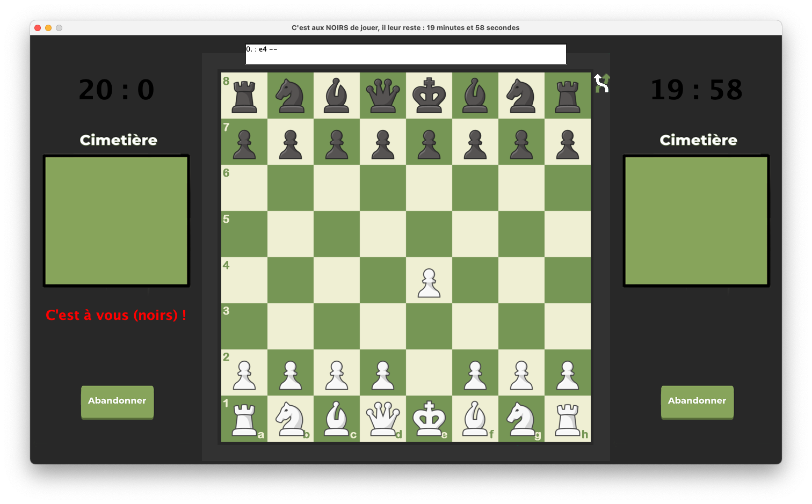812x504 pixels.
Task: Click the white rook on a1
Action: coord(244,419)
